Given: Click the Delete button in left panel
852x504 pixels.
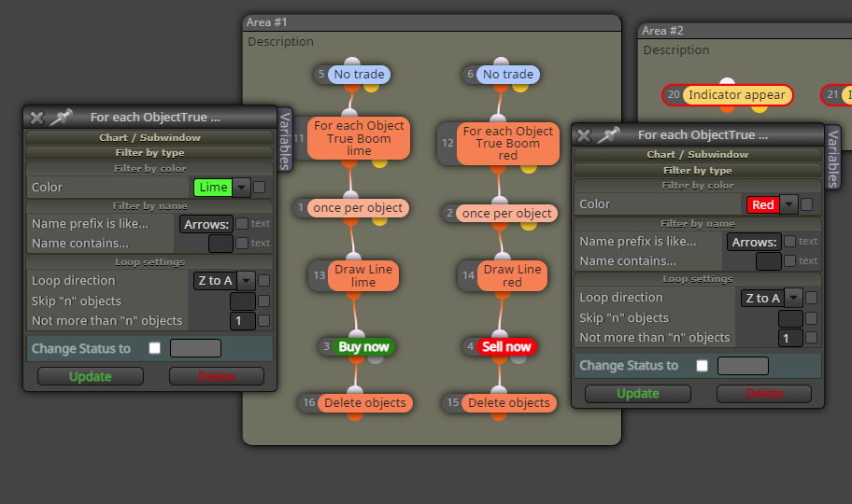Looking at the screenshot, I should (x=216, y=376).
